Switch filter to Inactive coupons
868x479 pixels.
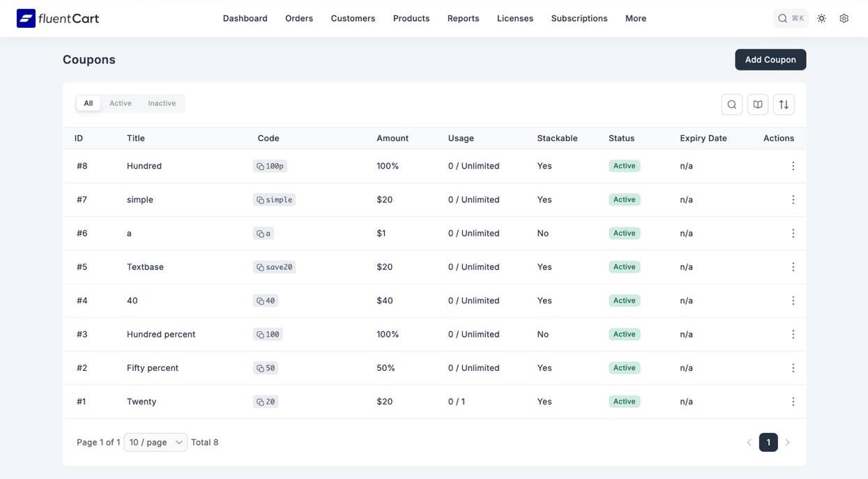pos(162,103)
